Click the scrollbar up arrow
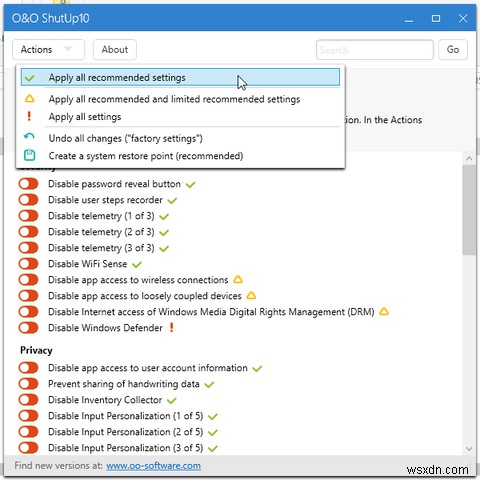Viewport: 480px width, 480px height. tap(469, 158)
